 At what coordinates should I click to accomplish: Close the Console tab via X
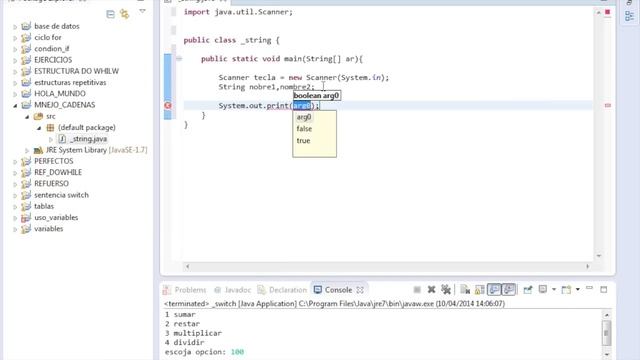pos(360,290)
